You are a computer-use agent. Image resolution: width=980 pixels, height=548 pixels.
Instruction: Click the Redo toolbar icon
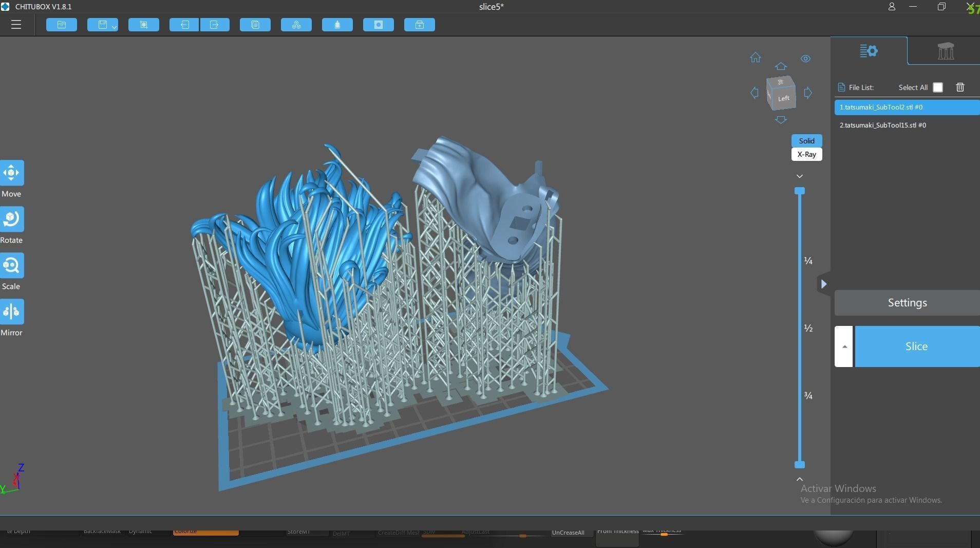pyautogui.click(x=215, y=25)
